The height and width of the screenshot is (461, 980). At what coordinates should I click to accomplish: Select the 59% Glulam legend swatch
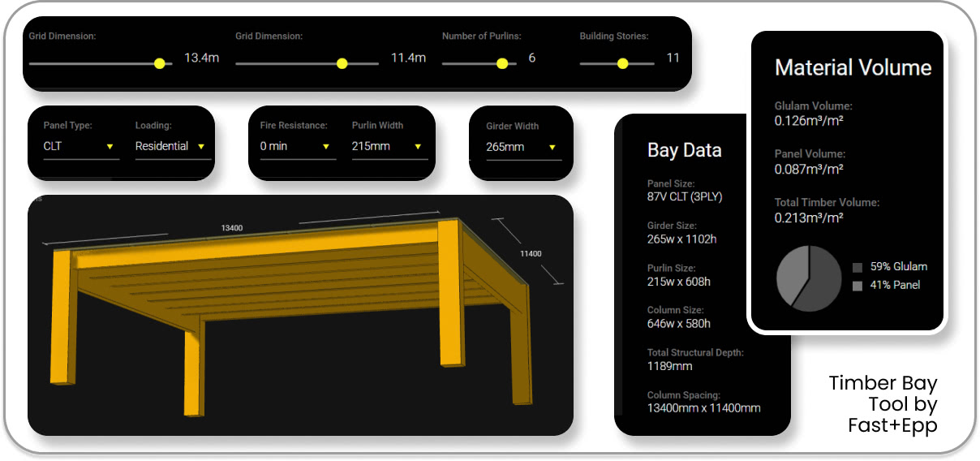point(857,267)
